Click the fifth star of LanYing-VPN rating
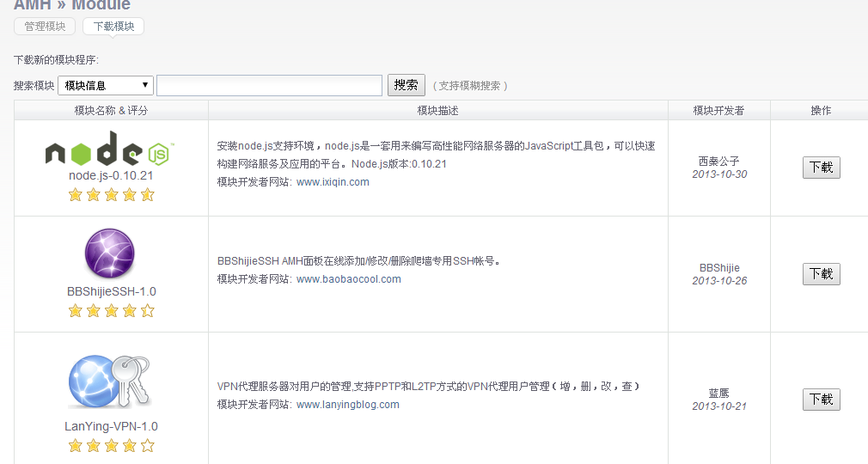This screenshot has width=868, height=464. [148, 446]
